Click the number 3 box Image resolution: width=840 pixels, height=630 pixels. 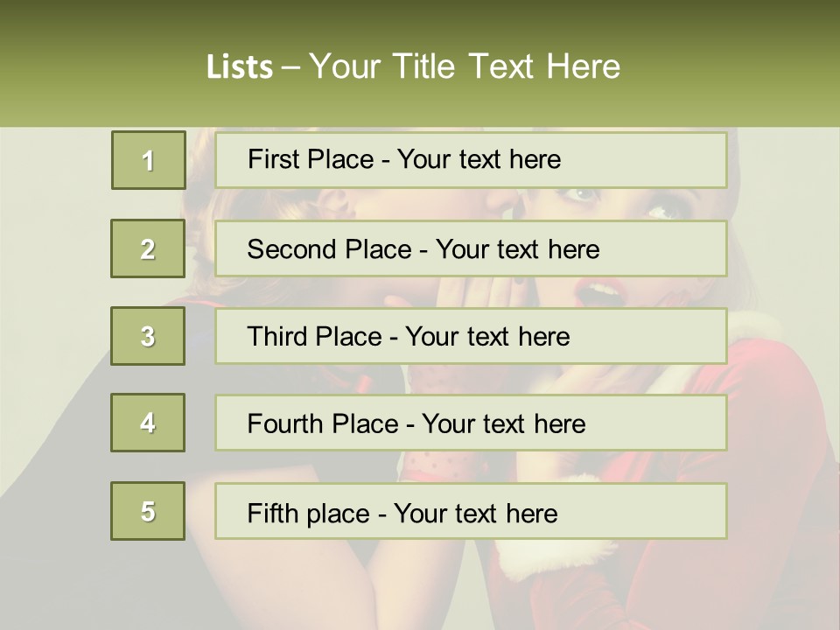tap(148, 336)
